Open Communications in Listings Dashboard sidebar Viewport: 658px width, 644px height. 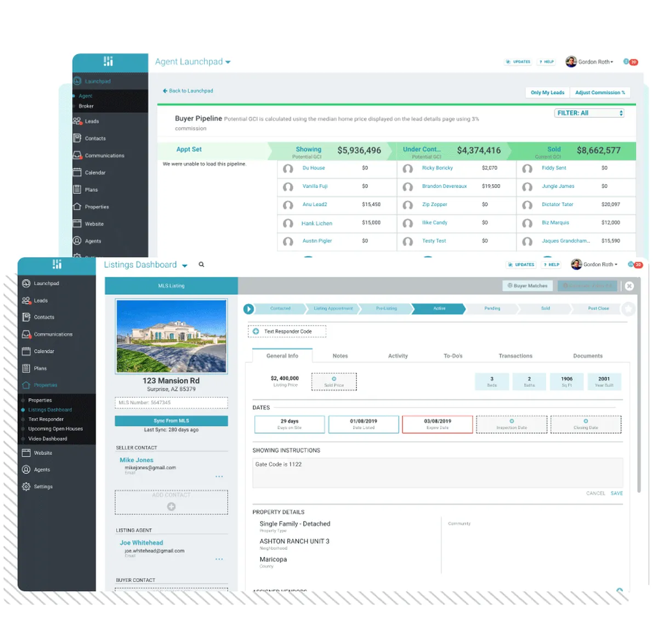[53, 334]
